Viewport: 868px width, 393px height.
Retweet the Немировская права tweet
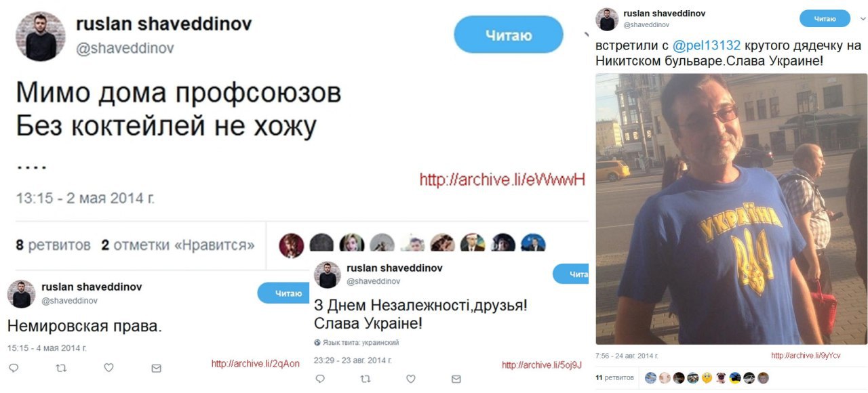(x=61, y=368)
